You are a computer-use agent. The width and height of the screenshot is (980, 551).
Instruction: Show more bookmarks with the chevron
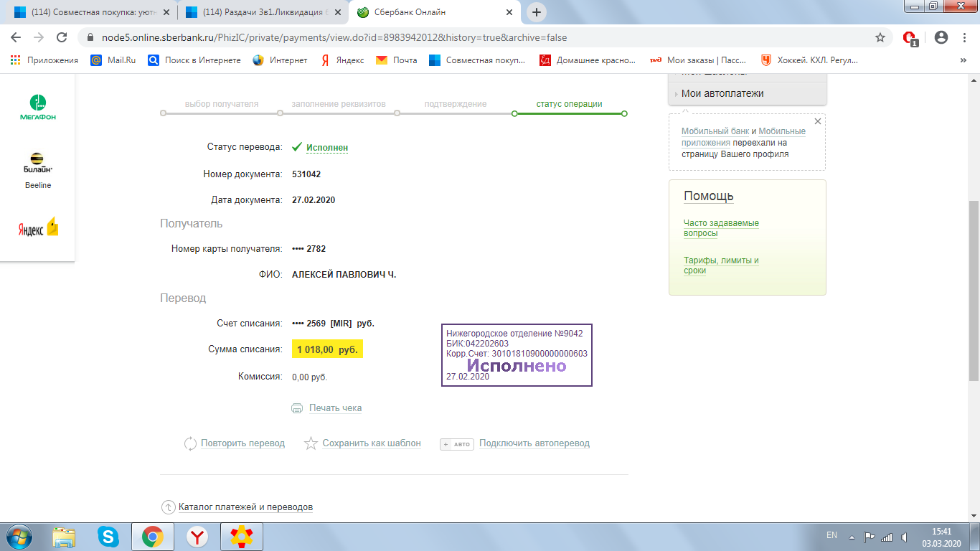coord(963,60)
